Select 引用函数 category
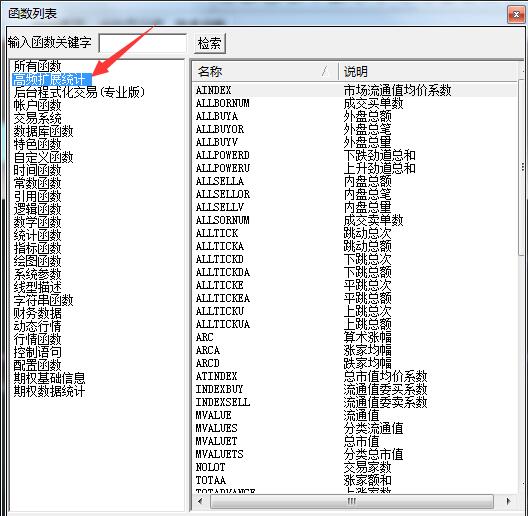The width and height of the screenshot is (528, 516). coord(37,196)
